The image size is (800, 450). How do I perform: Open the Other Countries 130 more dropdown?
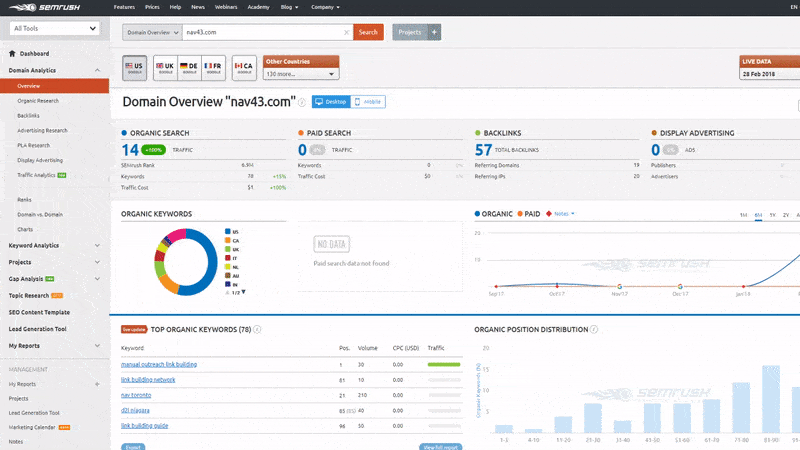click(301, 74)
